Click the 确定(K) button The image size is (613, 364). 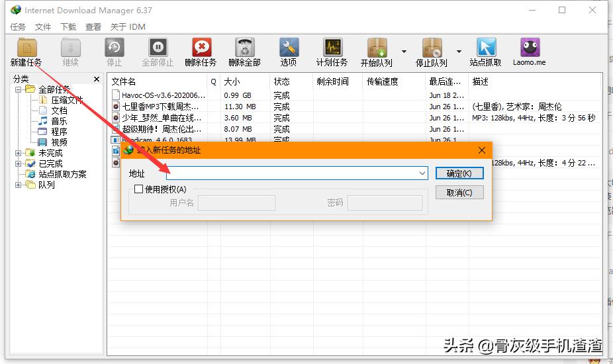(x=459, y=173)
